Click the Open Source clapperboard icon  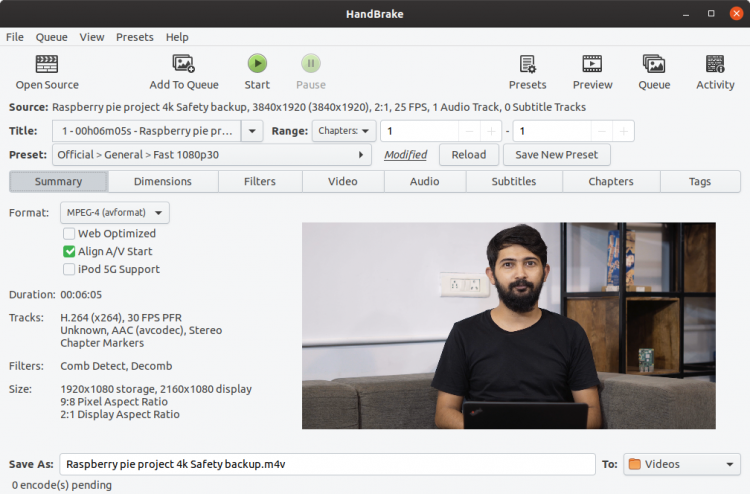click(x=47, y=64)
